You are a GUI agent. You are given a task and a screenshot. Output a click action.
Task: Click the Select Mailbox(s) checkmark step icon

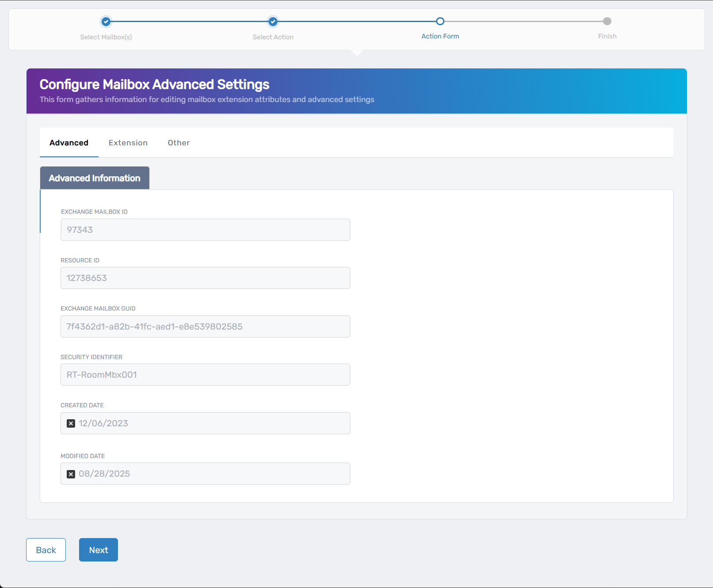coord(106,21)
